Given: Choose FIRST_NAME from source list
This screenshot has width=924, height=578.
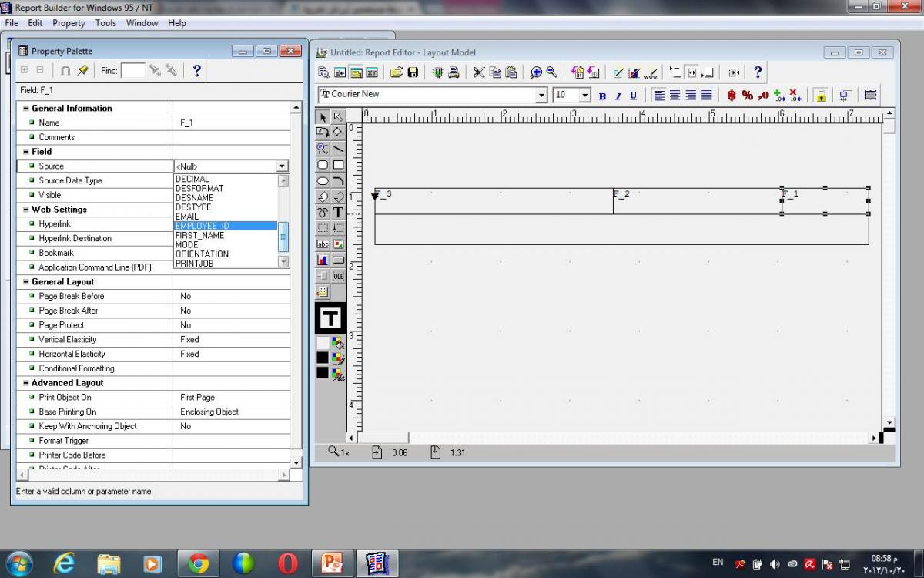Looking at the screenshot, I should pos(199,235).
